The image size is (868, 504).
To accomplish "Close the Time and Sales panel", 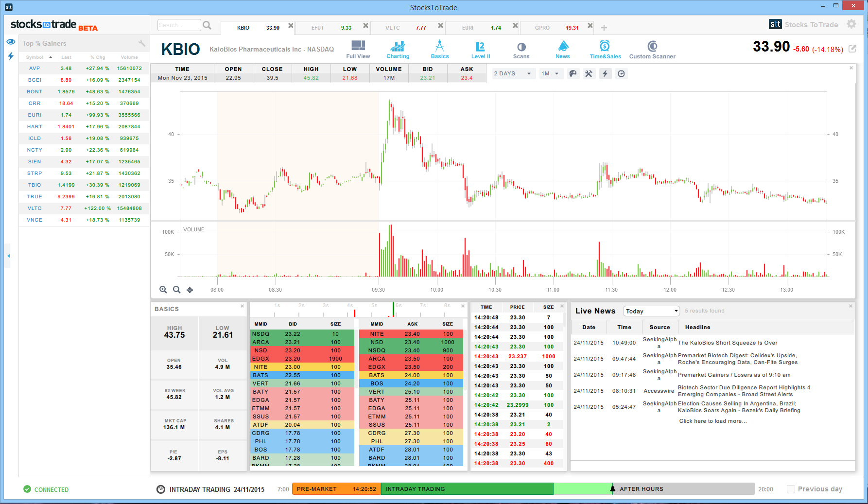I will point(562,306).
